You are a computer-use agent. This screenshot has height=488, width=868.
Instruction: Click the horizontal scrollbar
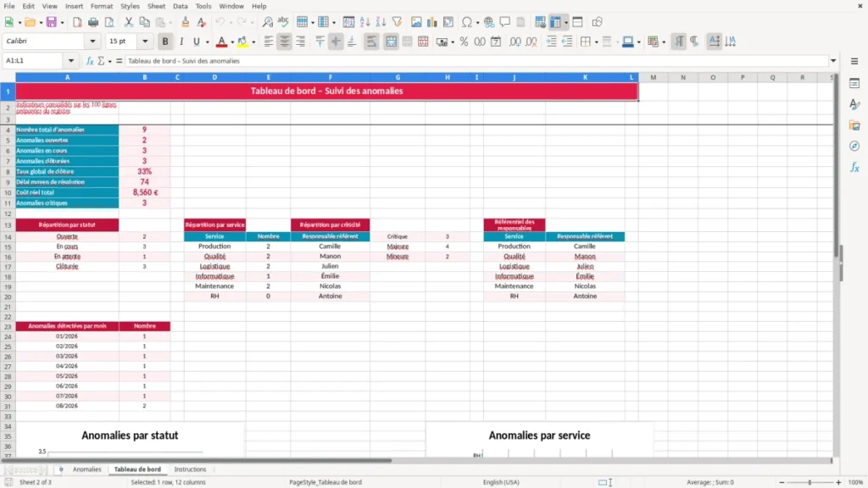(197, 460)
